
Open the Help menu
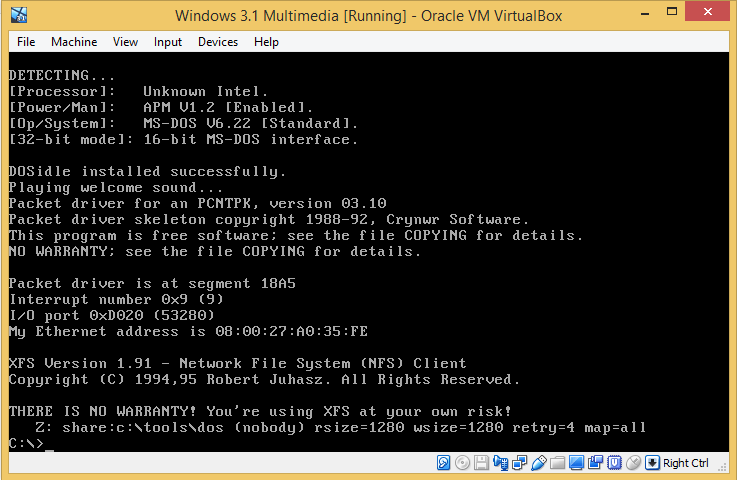pyautogui.click(x=266, y=42)
